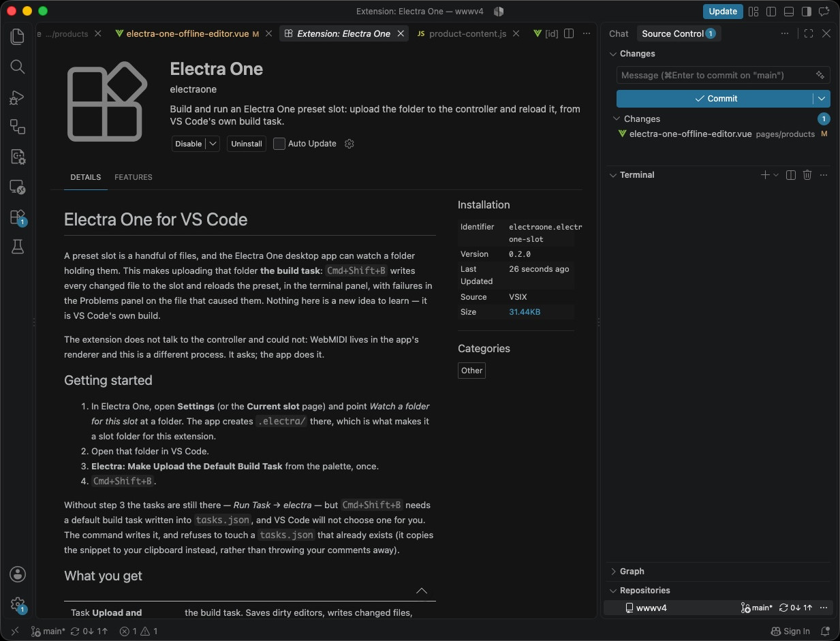Click the split editor icon in tab bar
The width and height of the screenshot is (840, 641).
coord(569,33)
